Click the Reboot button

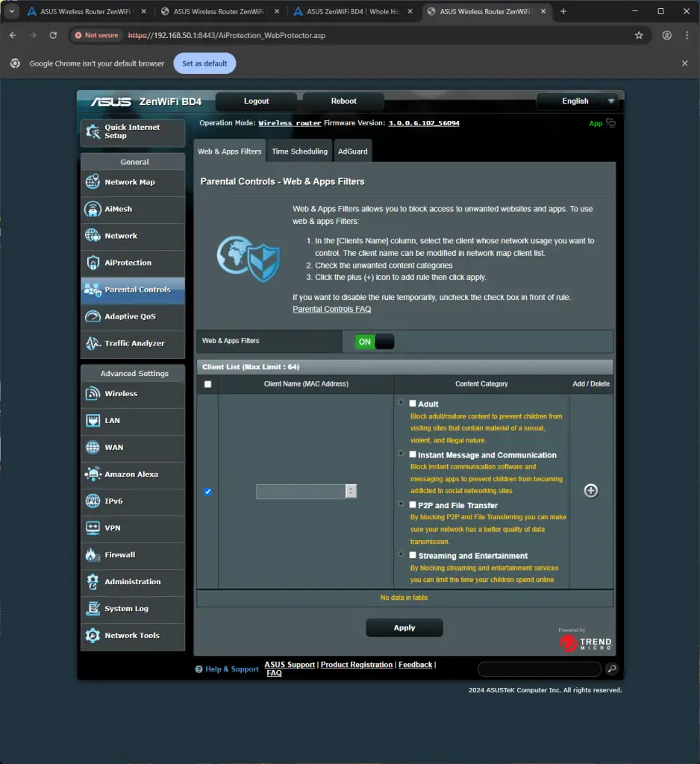pos(344,101)
